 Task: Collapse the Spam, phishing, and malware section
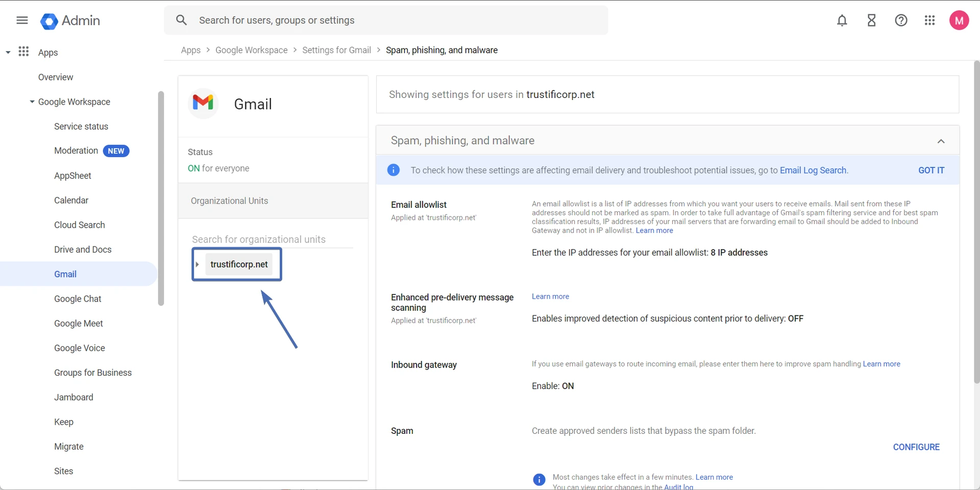[x=941, y=141]
